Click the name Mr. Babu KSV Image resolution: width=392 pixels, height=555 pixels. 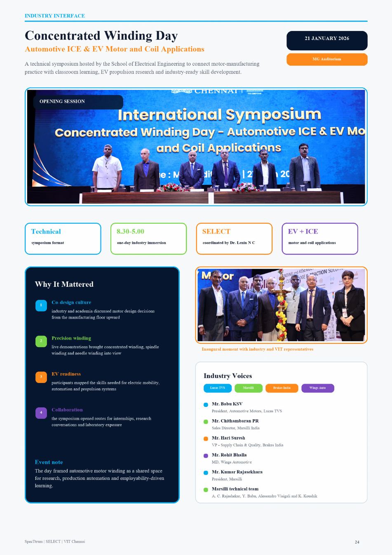tap(227, 404)
